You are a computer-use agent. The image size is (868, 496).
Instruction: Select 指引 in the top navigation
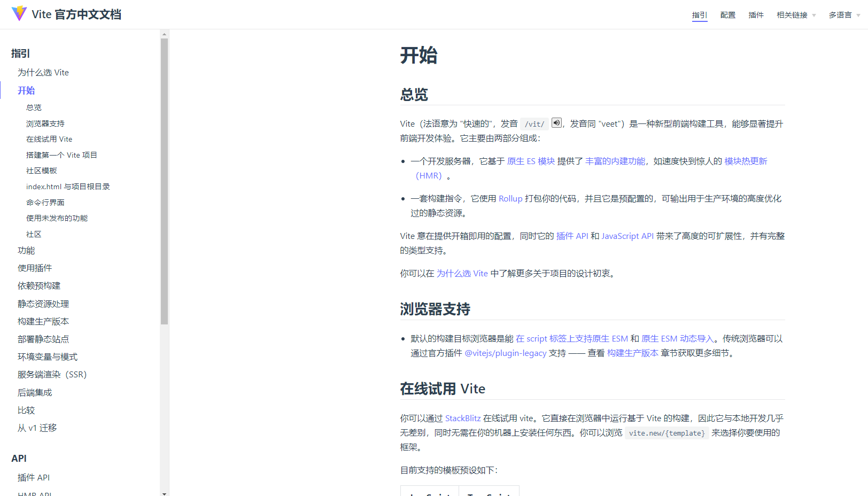point(699,15)
